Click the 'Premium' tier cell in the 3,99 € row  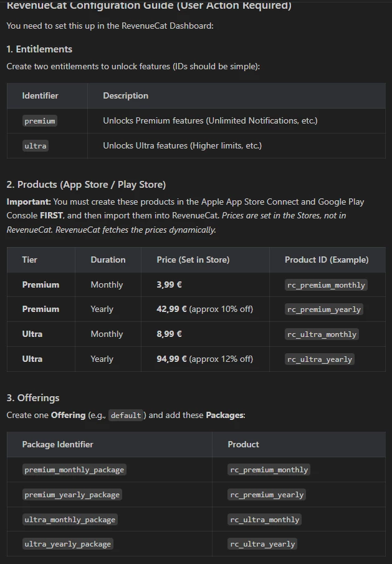tap(41, 284)
